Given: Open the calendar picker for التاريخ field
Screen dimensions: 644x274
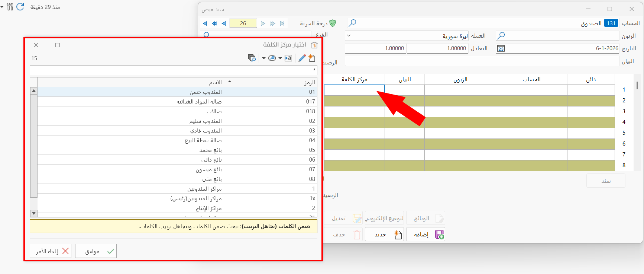Looking at the screenshot, I should [501, 48].
